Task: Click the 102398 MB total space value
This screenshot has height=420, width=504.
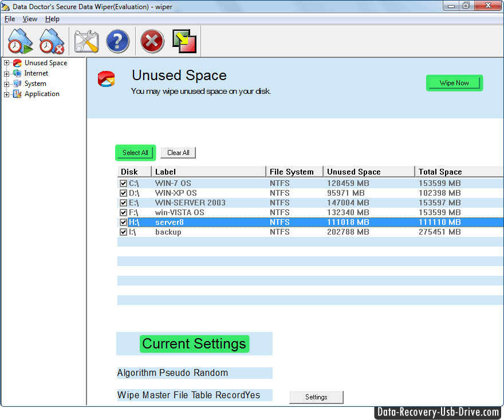Action: click(440, 193)
